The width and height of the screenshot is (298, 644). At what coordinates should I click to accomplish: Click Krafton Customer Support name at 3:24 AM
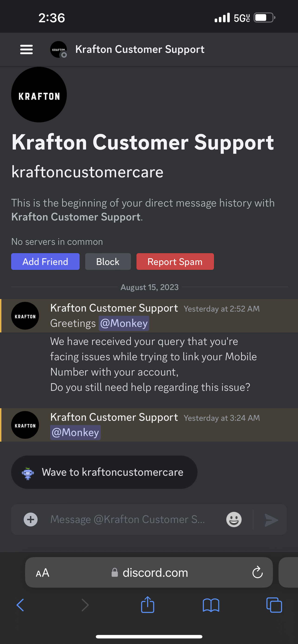click(114, 417)
